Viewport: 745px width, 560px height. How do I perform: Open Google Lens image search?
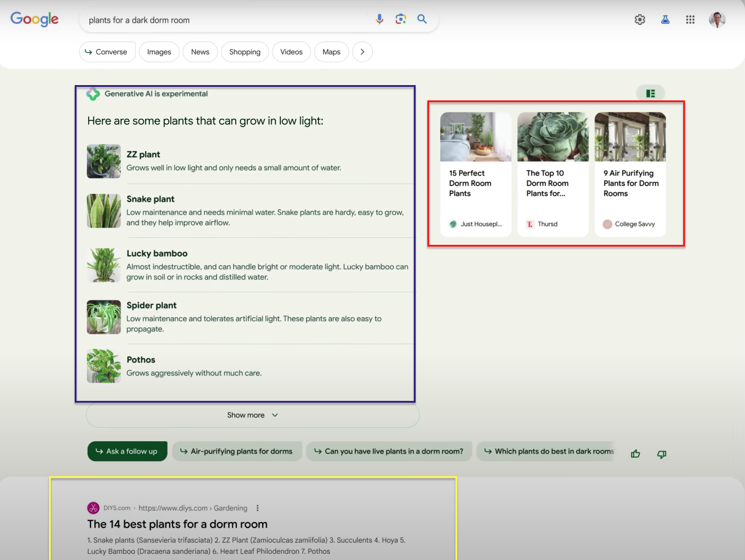point(400,20)
